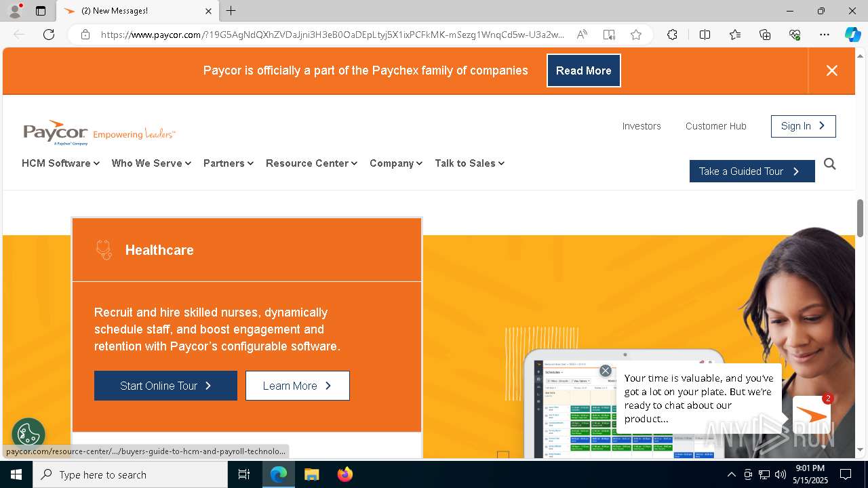868x488 pixels.
Task: Dismiss the orange Paychex announcement banner
Action: tap(832, 70)
